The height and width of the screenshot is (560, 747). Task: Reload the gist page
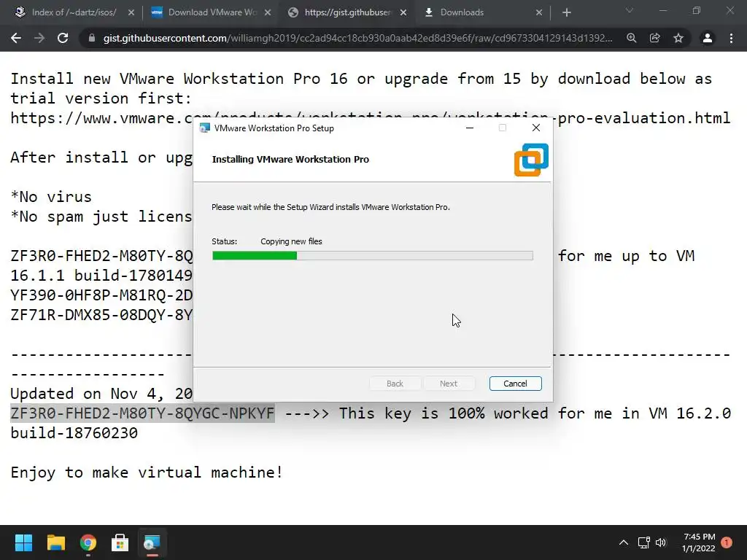pyautogui.click(x=63, y=38)
